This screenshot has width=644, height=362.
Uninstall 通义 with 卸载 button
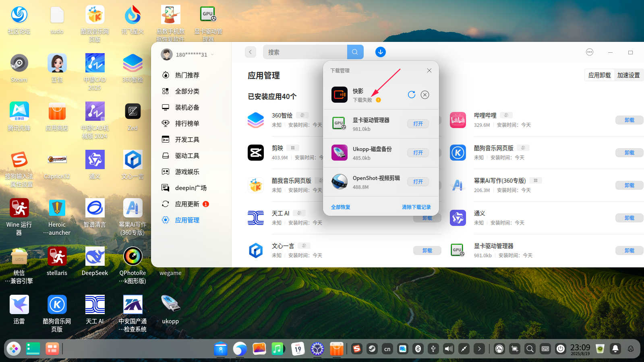(x=629, y=218)
